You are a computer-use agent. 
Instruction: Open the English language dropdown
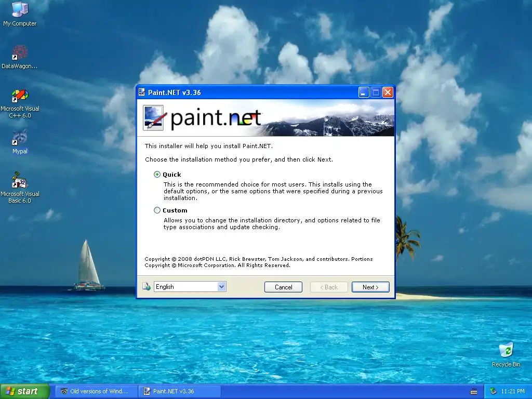coord(190,287)
